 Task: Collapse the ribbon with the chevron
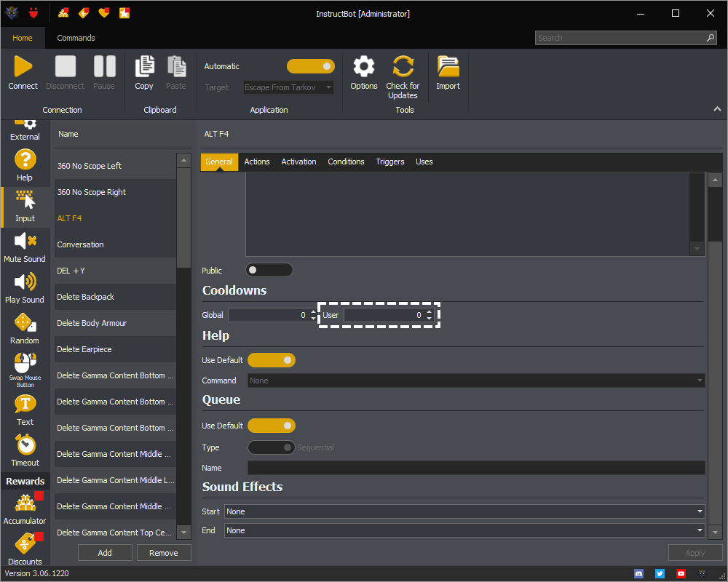pos(717,109)
